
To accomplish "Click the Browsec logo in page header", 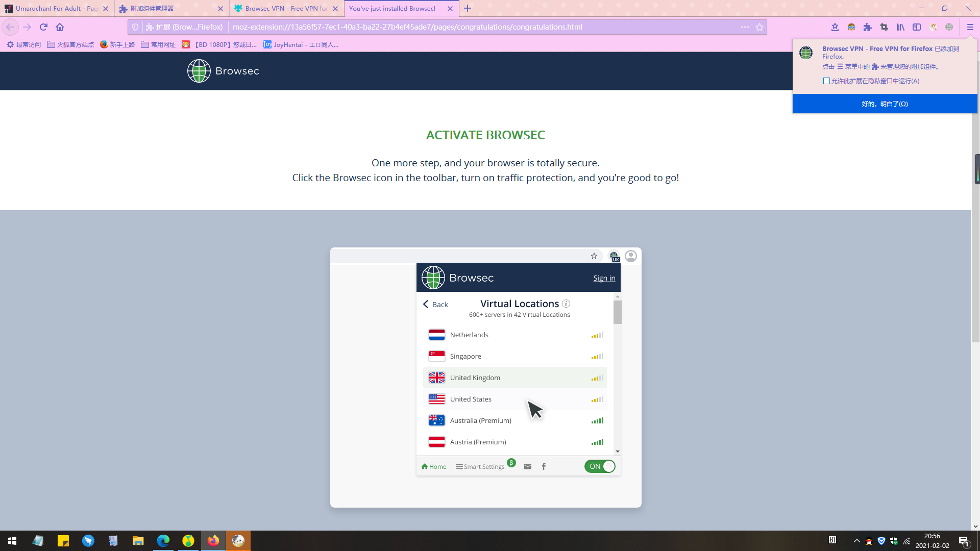I will click(x=223, y=71).
